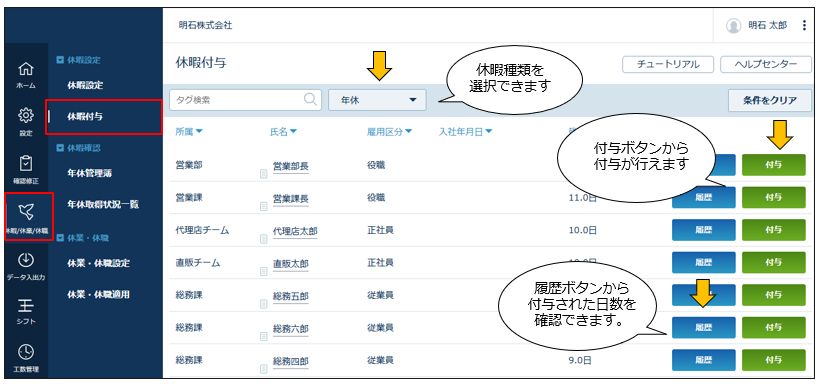
Task: Click the 11.0日 balance value
Action: coord(583,197)
